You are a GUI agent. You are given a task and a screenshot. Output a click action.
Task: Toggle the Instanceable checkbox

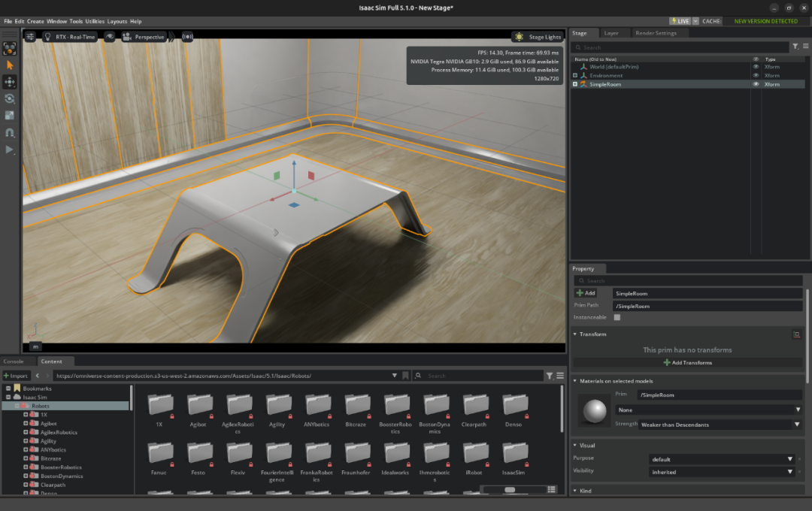tap(617, 317)
